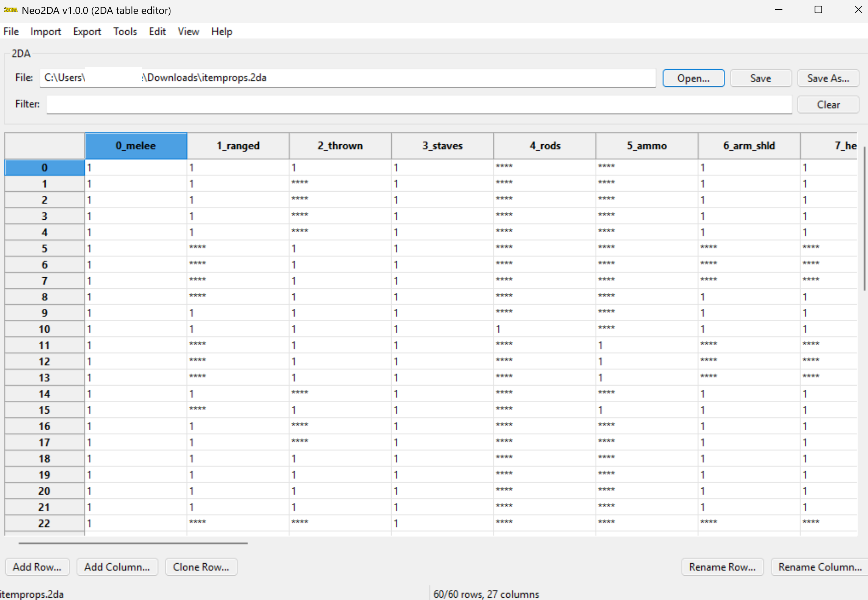Open the View menu
Viewport: 868px width, 600px height.
[x=188, y=31]
